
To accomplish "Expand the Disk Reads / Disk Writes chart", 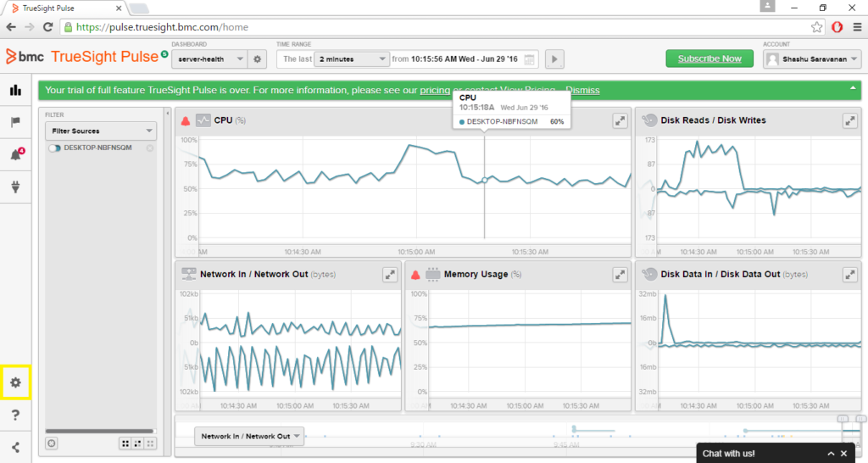I will (x=849, y=120).
